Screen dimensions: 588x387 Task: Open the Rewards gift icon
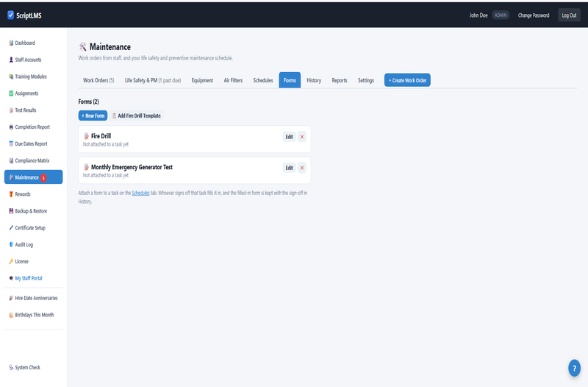(x=11, y=194)
